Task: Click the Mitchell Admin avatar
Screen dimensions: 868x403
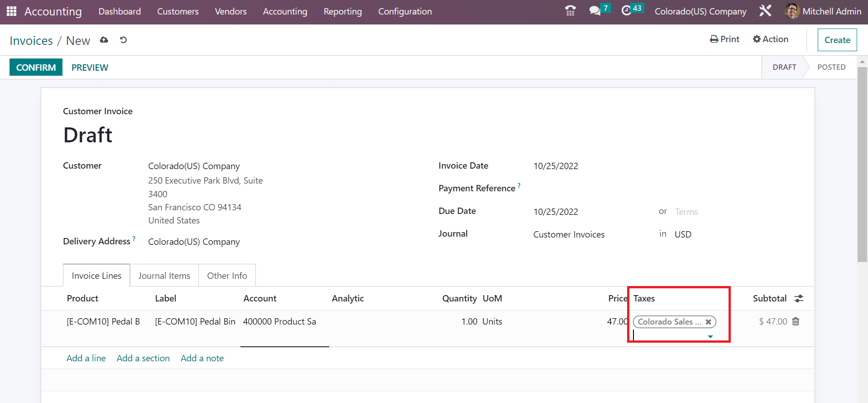Action: 792,11
